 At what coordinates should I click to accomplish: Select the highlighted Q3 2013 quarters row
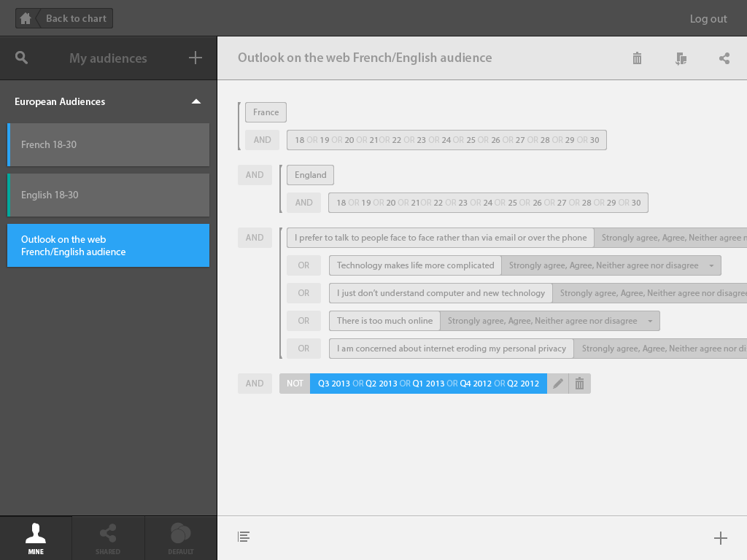pyautogui.click(x=428, y=384)
